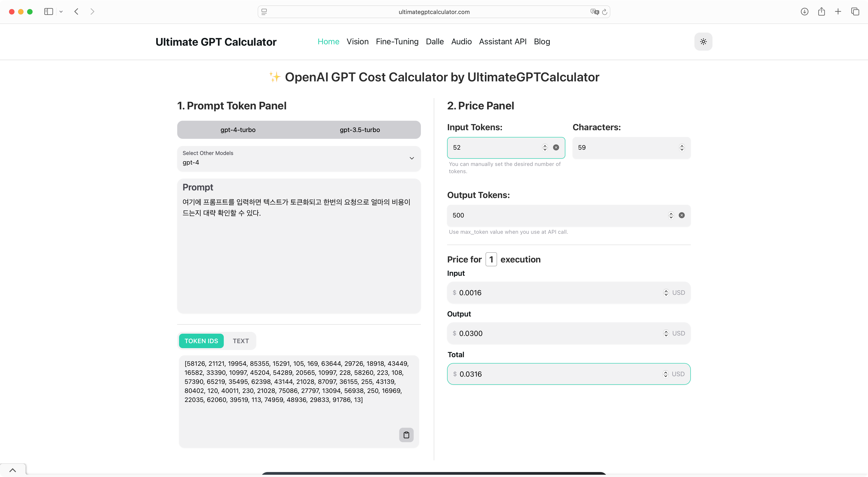Open the Fine-Tuning nav page
The height and width of the screenshot is (477, 868).
[x=397, y=41]
